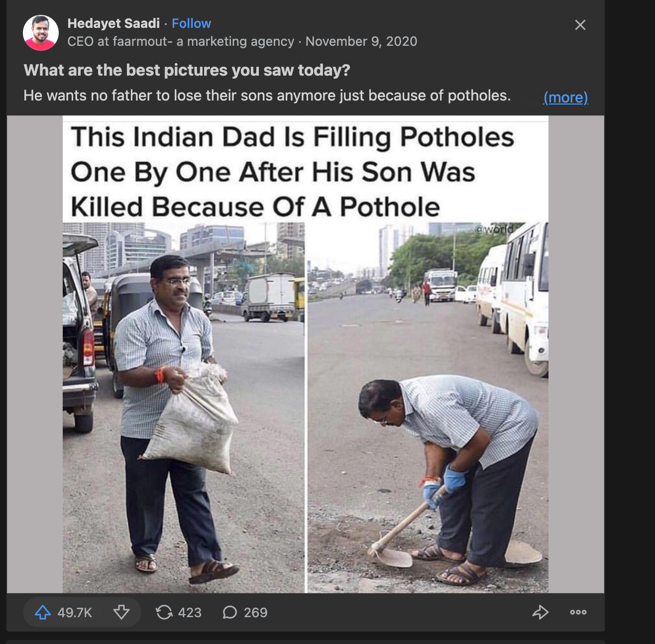Click the 'CEO at faarmout' credential text
655x644 pixels.
pos(181,41)
